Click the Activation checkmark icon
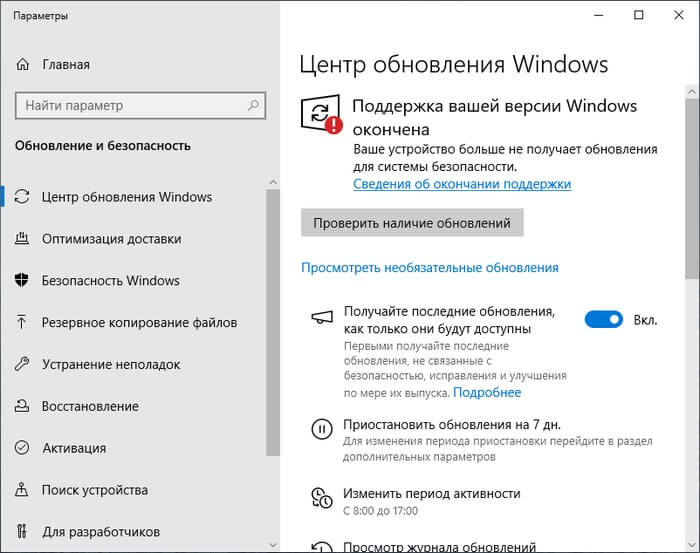This screenshot has height=553, width=700. 23,448
